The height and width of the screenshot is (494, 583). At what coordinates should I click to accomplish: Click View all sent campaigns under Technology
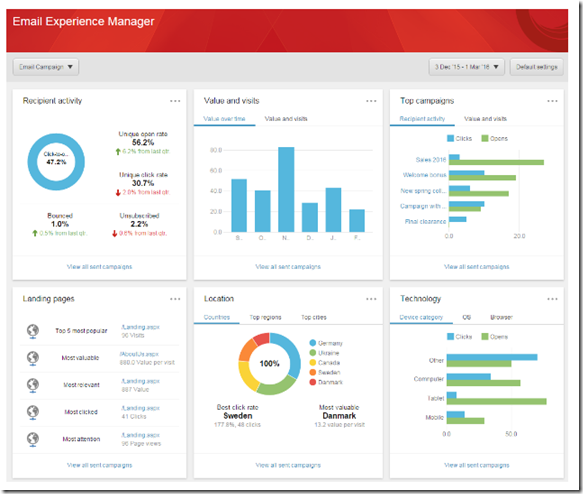coord(477,465)
